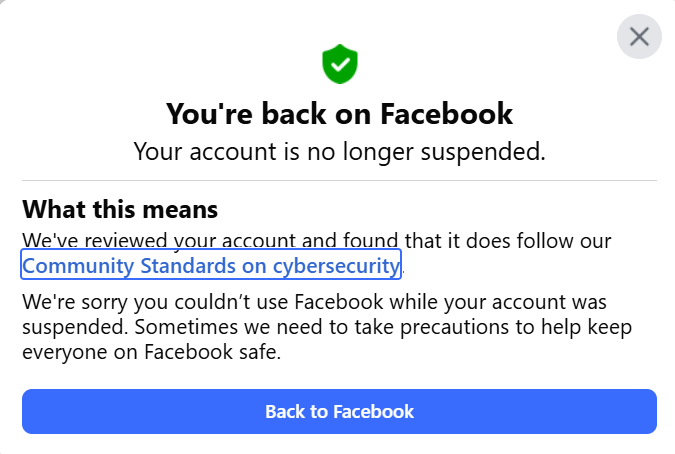The image size is (675, 454).
Task: Click the horizontal divider under the subtitle
Action: click(x=339, y=181)
